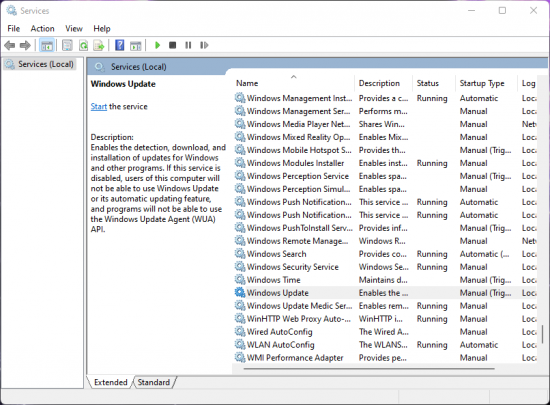Image resolution: width=550 pixels, height=405 pixels.
Task: Click gear icon beside Wired AutoConfig
Action: [240, 331]
